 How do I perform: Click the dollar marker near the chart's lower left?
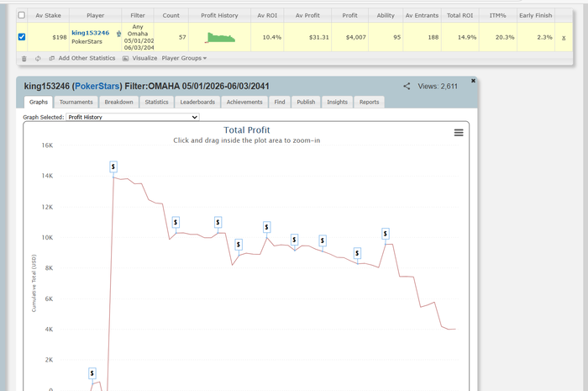point(92,373)
